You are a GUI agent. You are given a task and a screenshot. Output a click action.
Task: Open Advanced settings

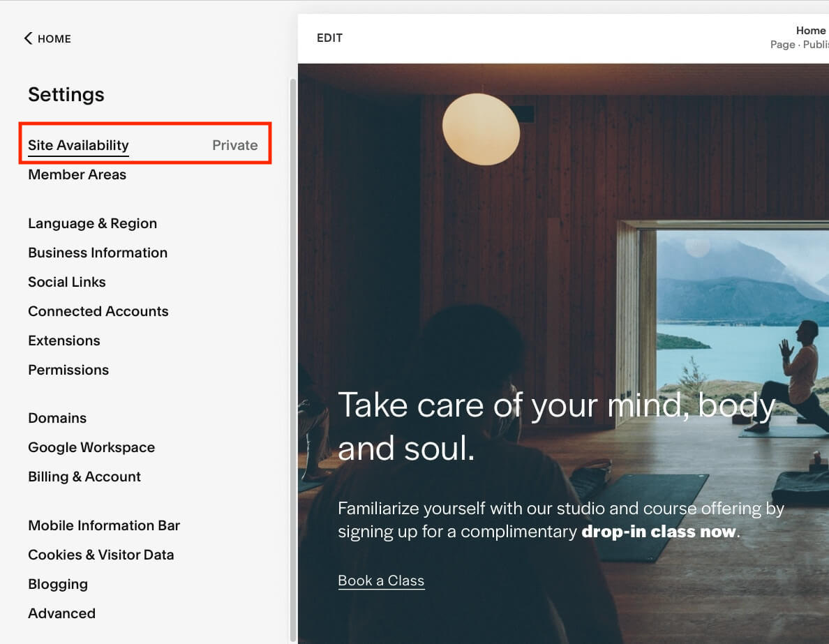[x=61, y=613]
